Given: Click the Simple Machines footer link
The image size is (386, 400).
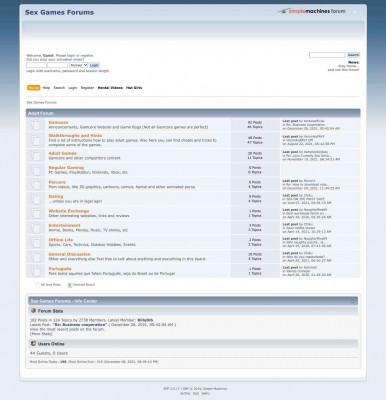Looking at the screenshot, I should tap(215, 389).
